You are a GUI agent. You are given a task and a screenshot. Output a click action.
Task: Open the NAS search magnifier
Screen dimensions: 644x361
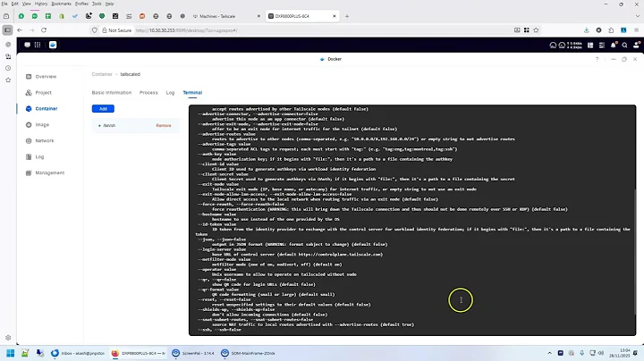[624, 45]
